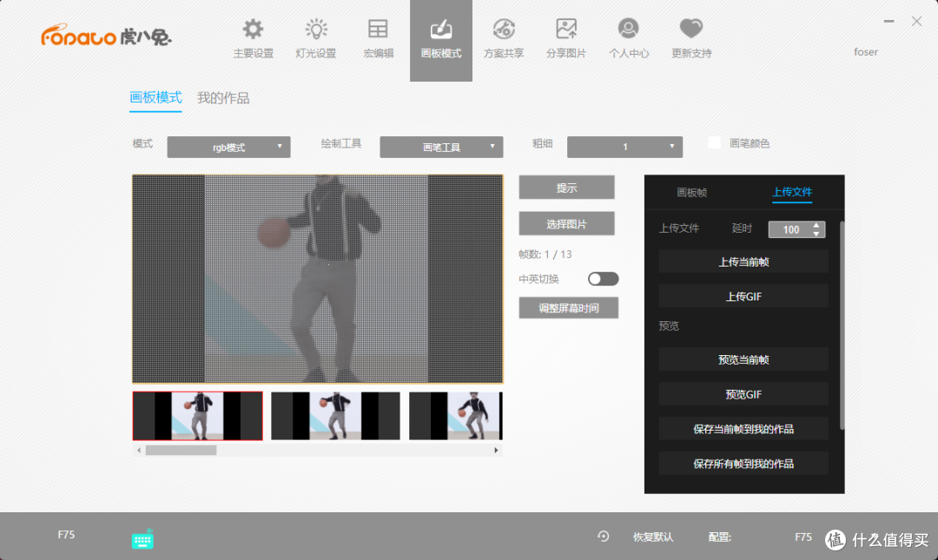The image size is (938, 560).
Task: Minimize the Fopato window
Action: coord(889,21)
